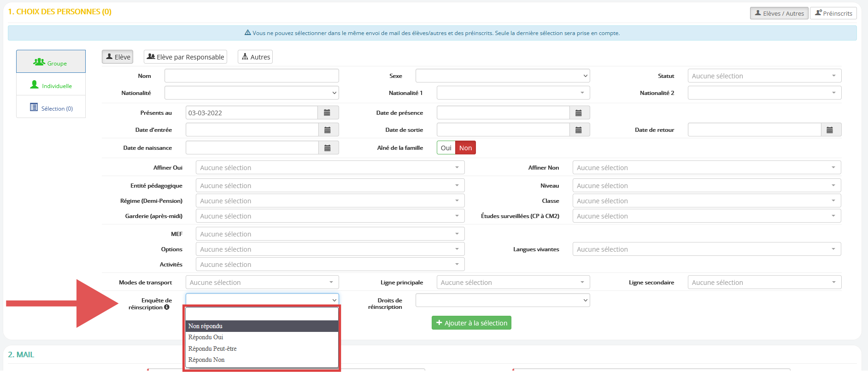Click Ajouter à la sélection button
Screen dimensions: 868x372
pos(471,323)
